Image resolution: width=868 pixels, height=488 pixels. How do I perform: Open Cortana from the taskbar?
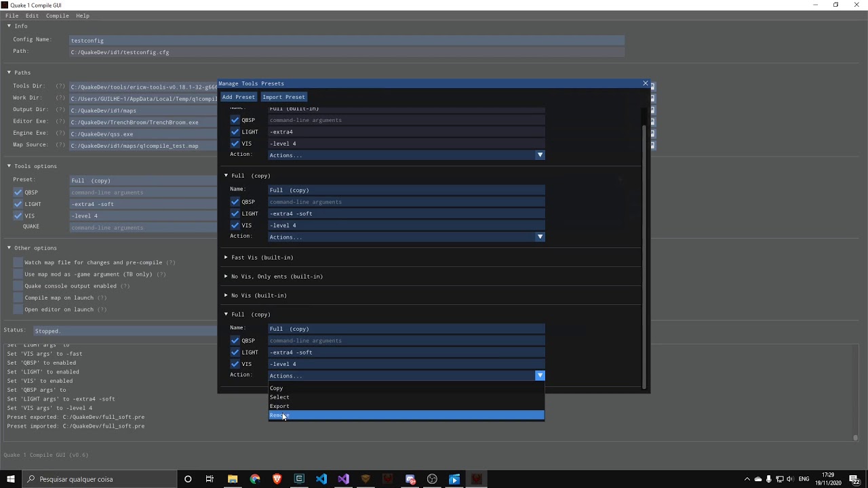coord(188,479)
